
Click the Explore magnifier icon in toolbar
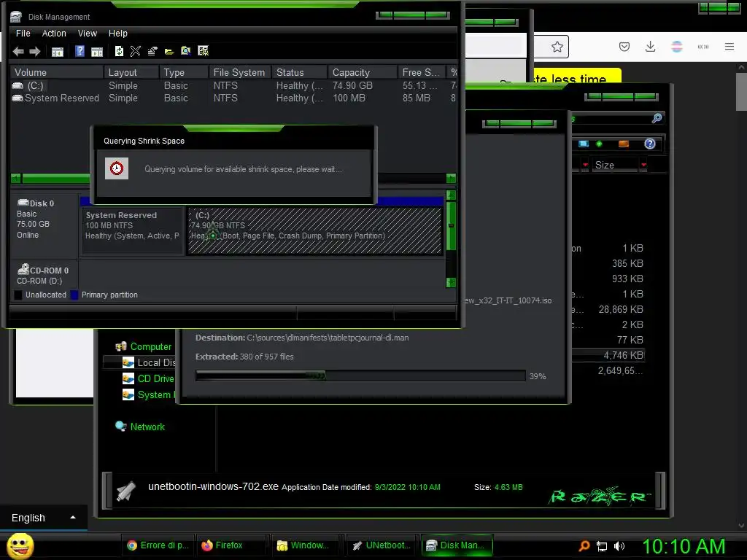point(186,51)
